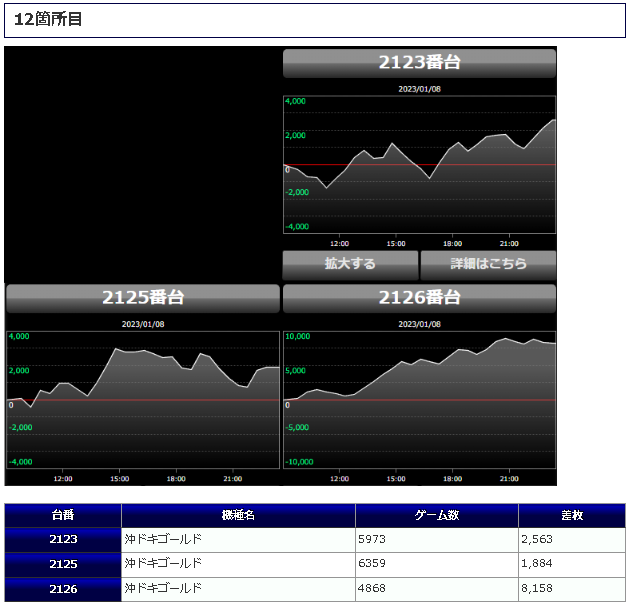Viewport: 630px width, 605px height.
Task: Click 沖ドキゴールド in row 2123
Action: coord(163,539)
